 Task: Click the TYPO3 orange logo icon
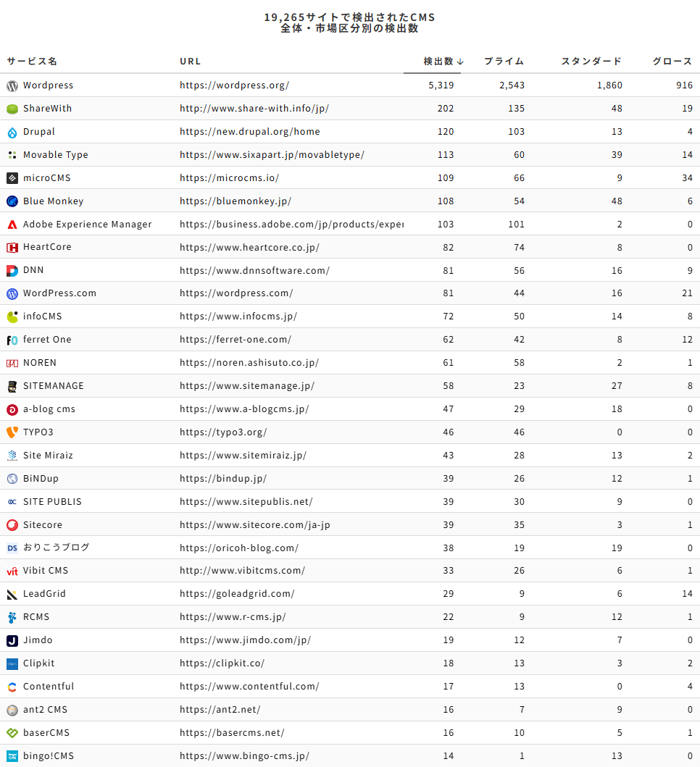[x=12, y=432]
